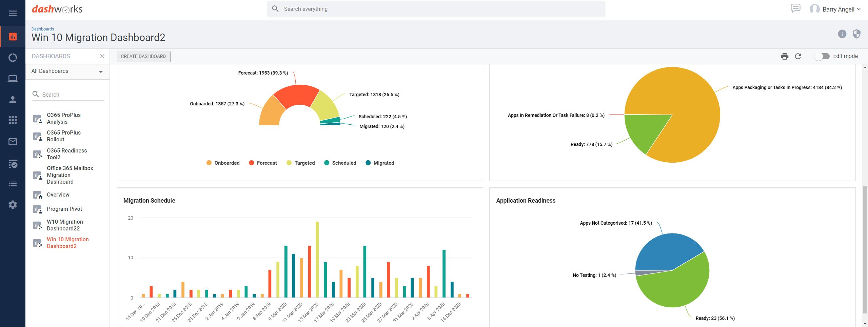Viewport: 868px width, 327px height.
Task: Toggle Onboarded legend item
Action: (x=223, y=163)
